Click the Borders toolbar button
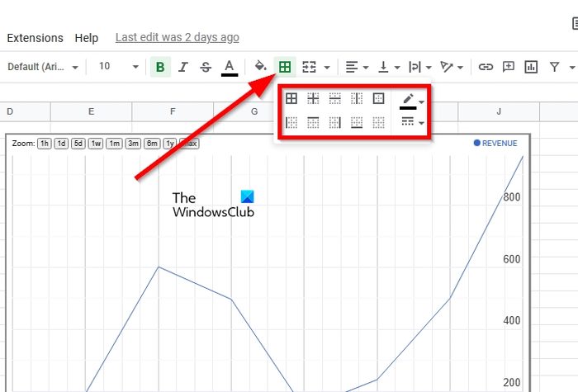 point(285,67)
